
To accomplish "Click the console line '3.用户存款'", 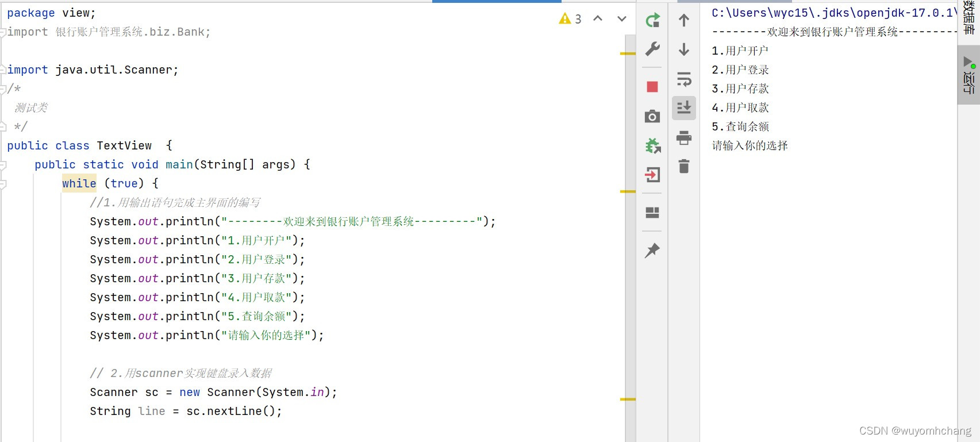I will click(x=740, y=89).
